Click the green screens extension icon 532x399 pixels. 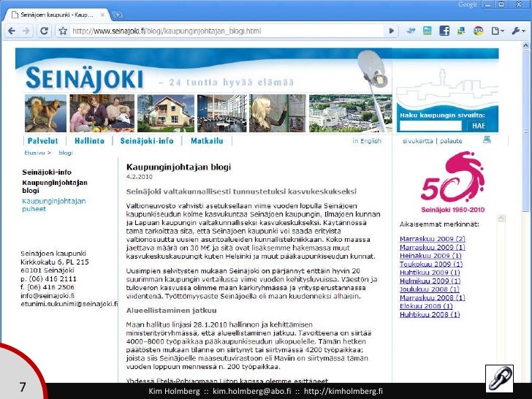461,31
